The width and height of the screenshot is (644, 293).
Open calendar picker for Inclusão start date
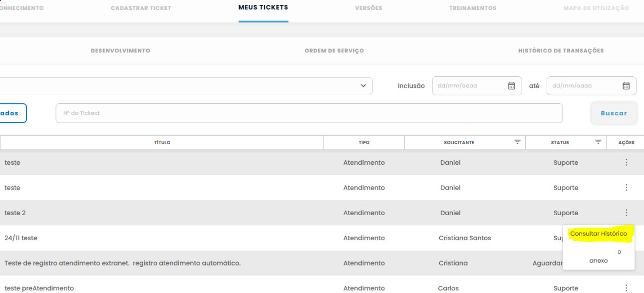(511, 86)
